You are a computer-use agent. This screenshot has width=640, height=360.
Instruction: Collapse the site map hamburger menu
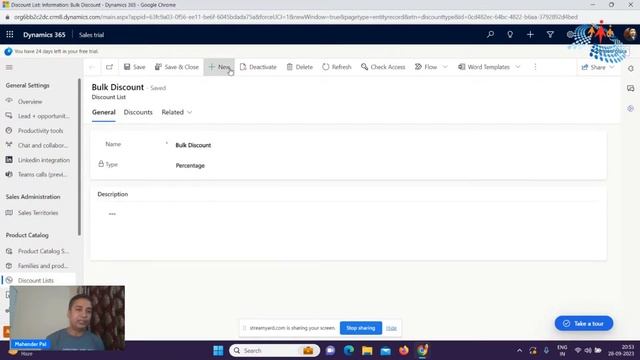[9, 67]
